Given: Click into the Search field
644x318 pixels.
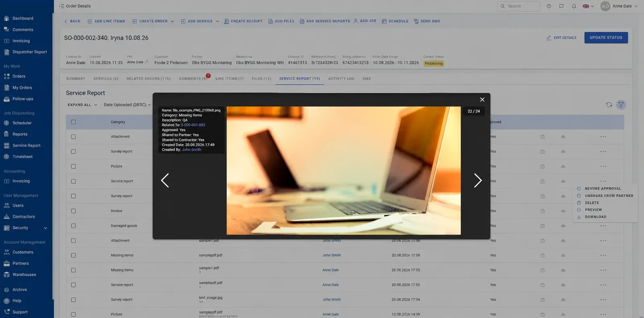Looking at the screenshot, I should click(x=519, y=6).
